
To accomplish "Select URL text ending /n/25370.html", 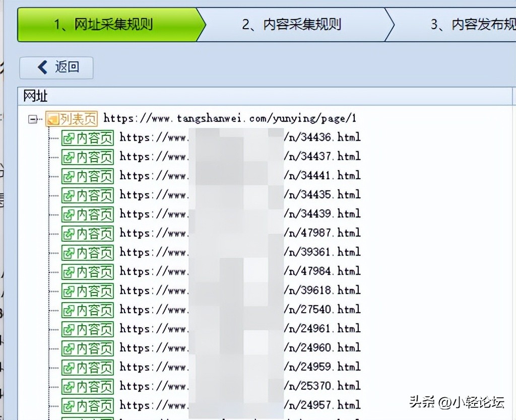I will tap(240, 386).
